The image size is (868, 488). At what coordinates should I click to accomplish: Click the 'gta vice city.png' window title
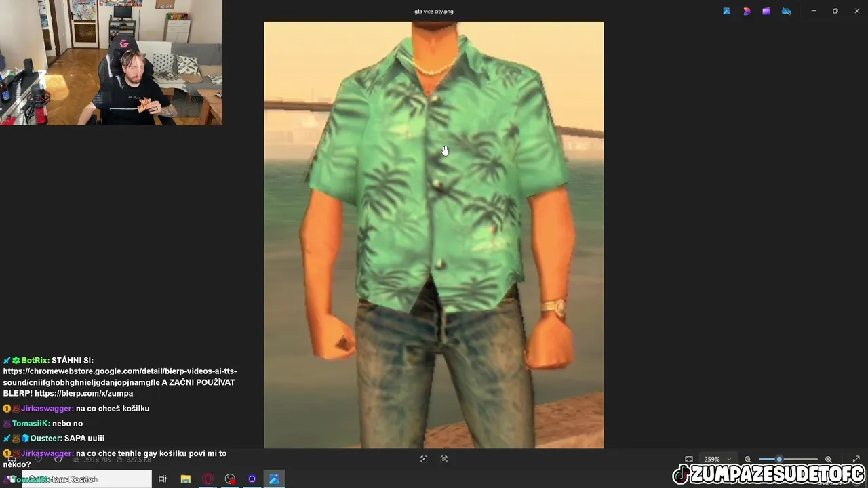pyautogui.click(x=434, y=12)
